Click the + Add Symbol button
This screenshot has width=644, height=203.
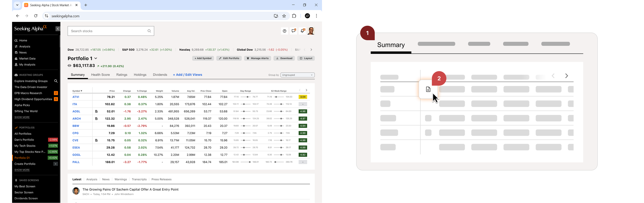(203, 58)
